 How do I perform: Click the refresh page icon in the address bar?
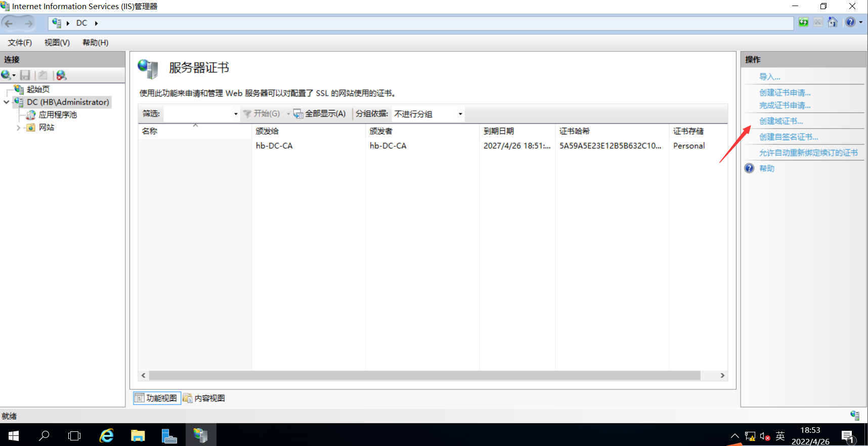803,22
